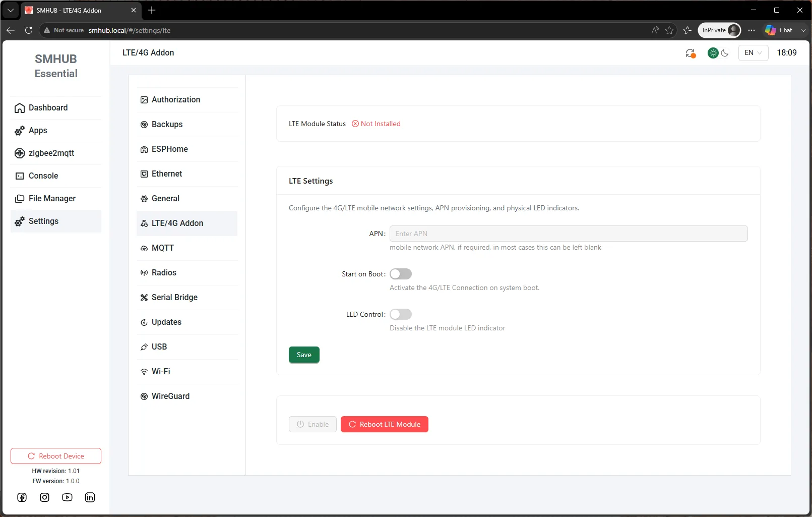This screenshot has height=517, width=812.
Task: Expand the Chat dropdown arrow
Action: pyautogui.click(x=803, y=30)
